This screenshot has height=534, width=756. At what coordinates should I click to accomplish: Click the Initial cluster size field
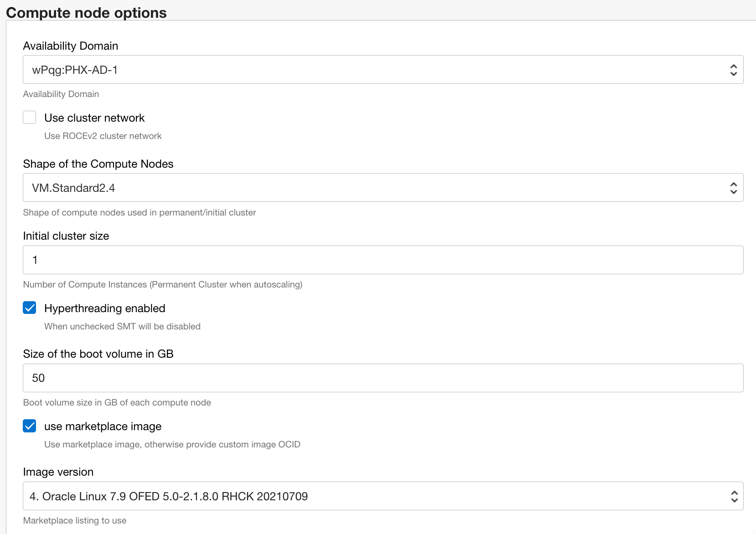point(383,260)
